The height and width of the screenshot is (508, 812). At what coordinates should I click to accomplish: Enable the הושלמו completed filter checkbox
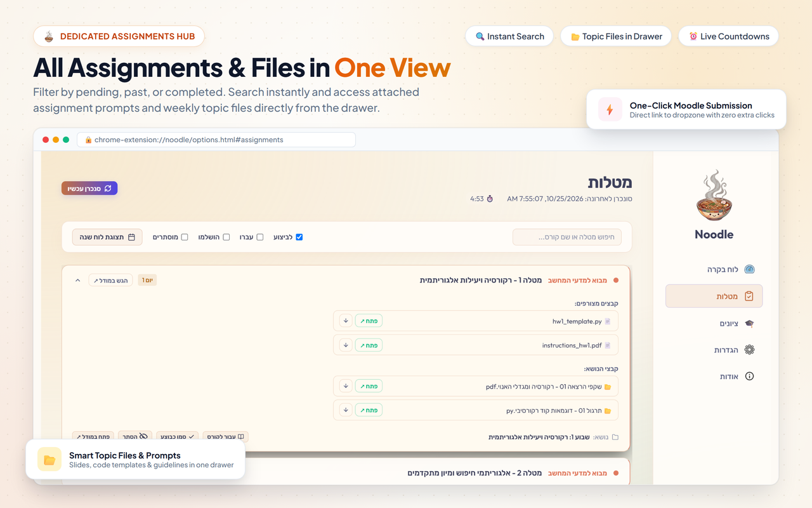click(226, 237)
